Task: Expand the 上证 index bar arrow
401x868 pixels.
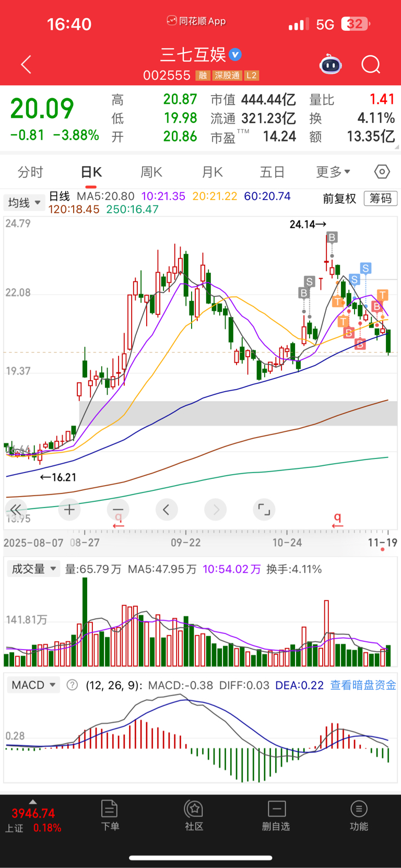Action: coord(33,802)
